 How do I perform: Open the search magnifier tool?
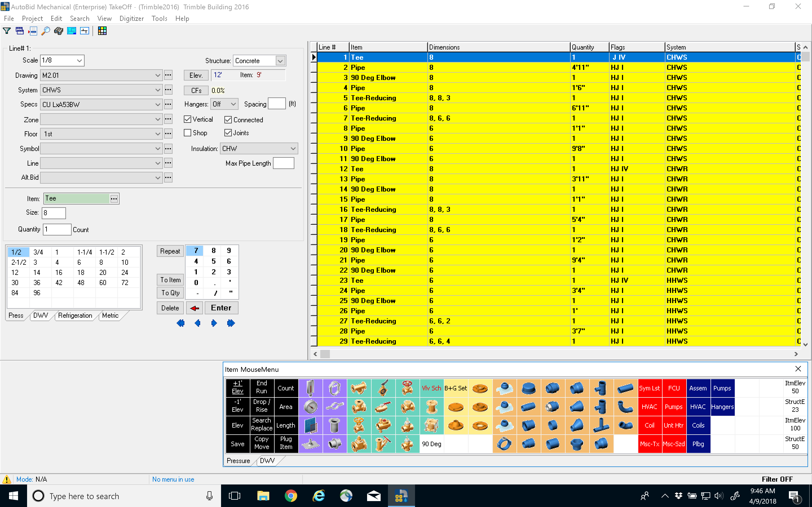[x=45, y=31]
